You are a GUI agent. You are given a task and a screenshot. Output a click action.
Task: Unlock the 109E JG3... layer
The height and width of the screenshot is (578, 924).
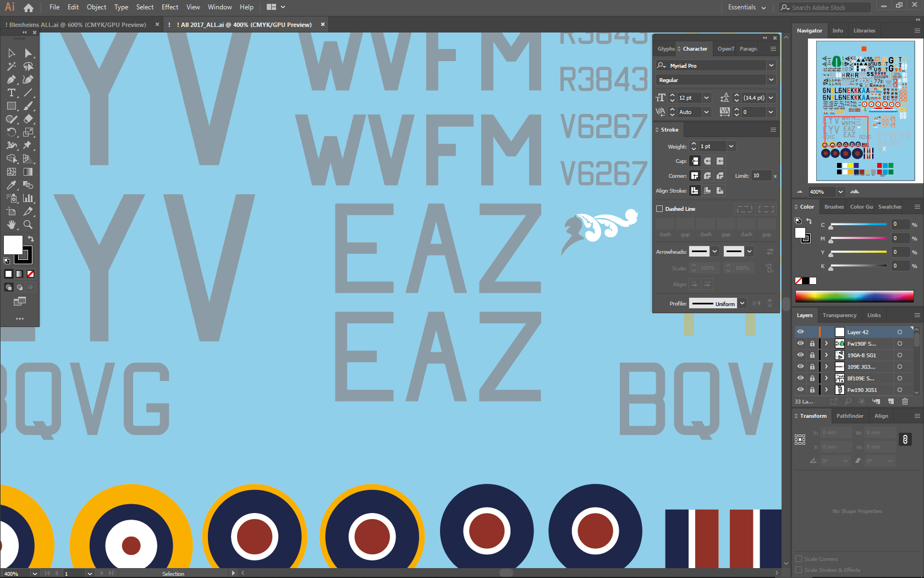click(812, 367)
